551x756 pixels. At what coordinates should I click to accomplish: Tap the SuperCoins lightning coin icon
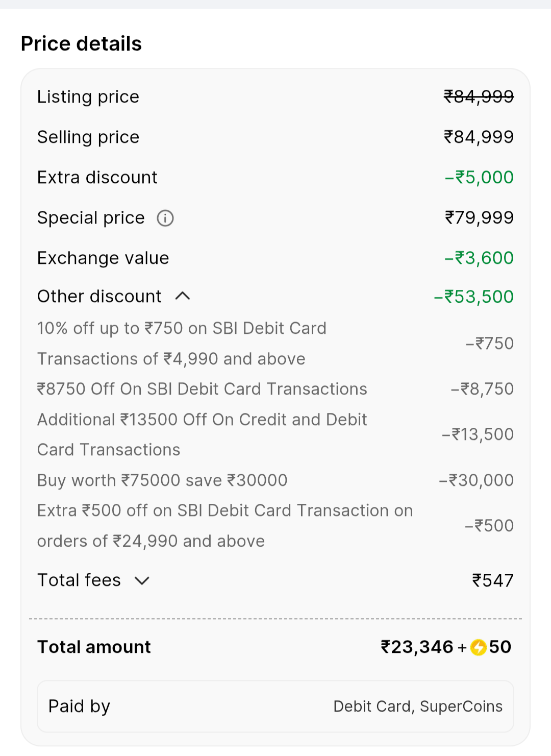point(478,647)
